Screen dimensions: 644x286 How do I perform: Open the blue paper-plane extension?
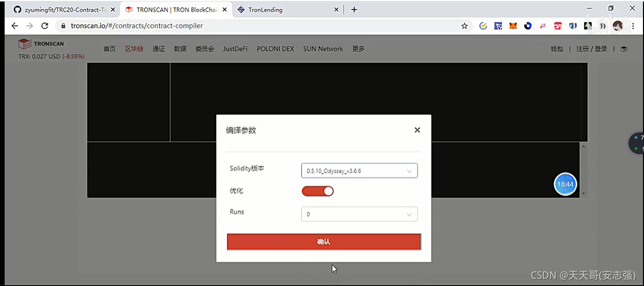(498, 26)
